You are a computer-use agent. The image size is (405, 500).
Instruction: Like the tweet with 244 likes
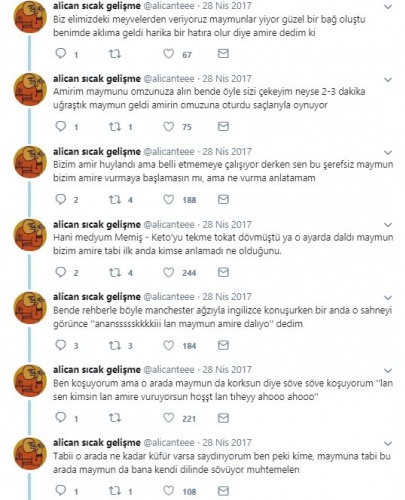coord(169,272)
